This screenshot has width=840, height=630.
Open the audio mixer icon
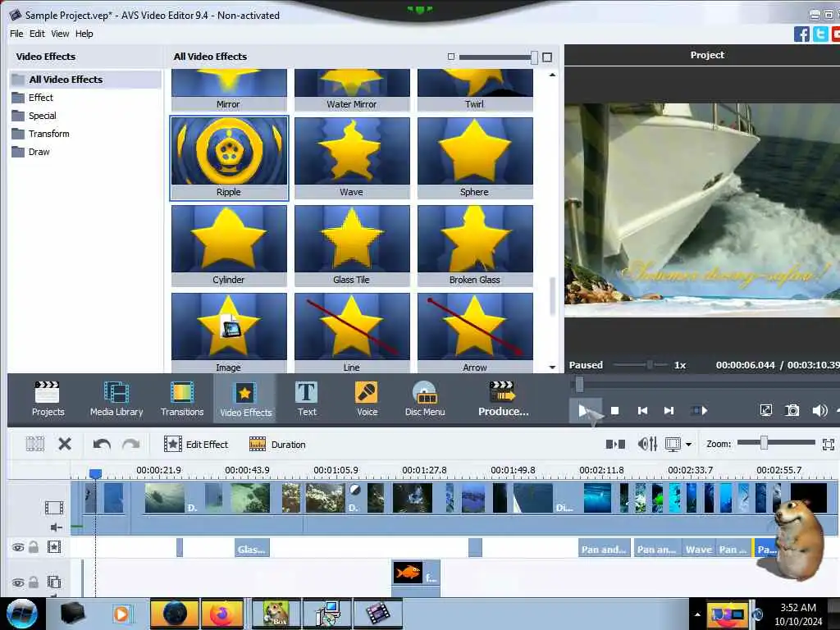tap(647, 444)
